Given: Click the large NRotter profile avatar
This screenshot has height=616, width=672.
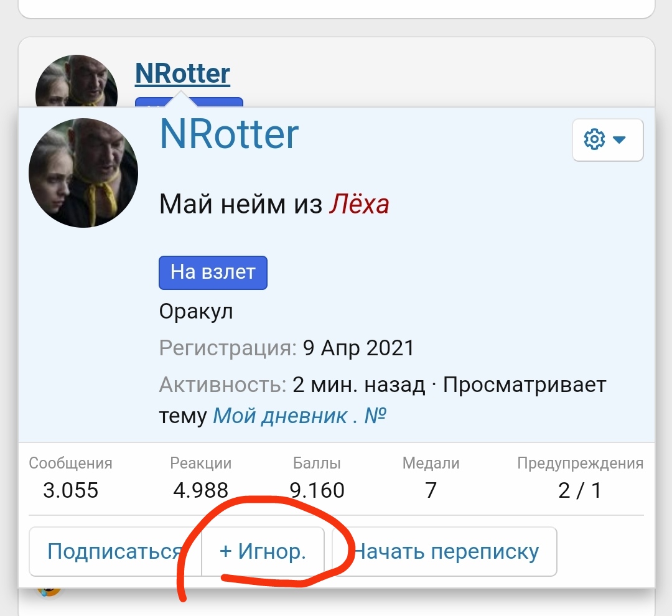Looking at the screenshot, I should (x=83, y=173).
